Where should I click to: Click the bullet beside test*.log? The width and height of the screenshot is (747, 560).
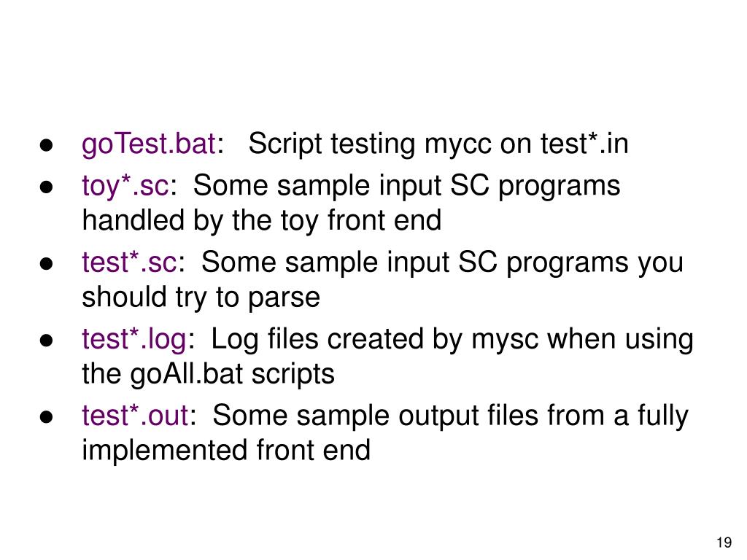tap(46, 340)
